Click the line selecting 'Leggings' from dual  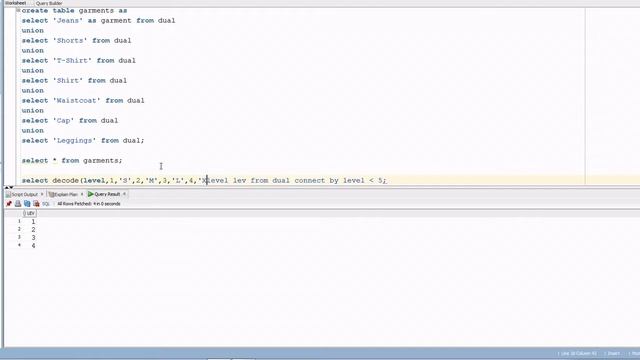pyautogui.click(x=83, y=140)
